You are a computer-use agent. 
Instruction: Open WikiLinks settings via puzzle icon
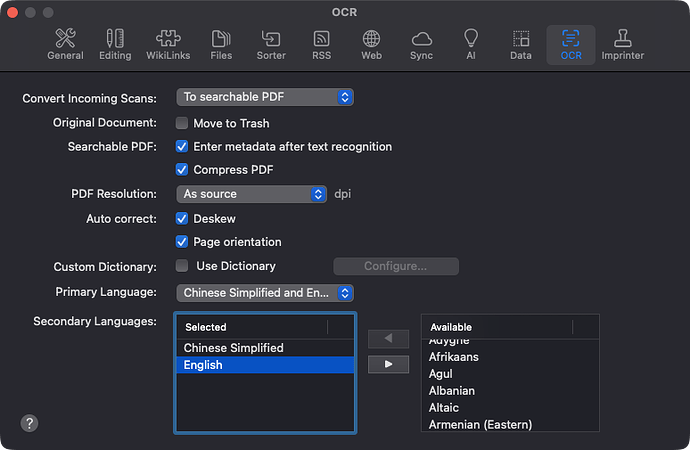(x=170, y=45)
